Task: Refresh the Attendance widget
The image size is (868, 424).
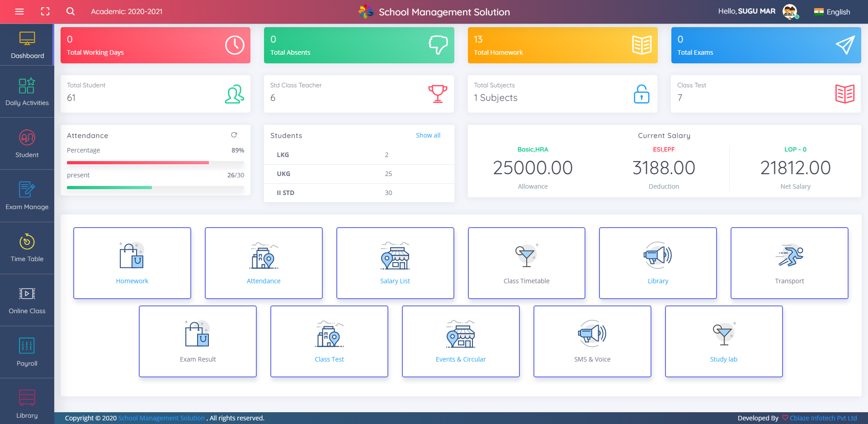Action: (234, 135)
